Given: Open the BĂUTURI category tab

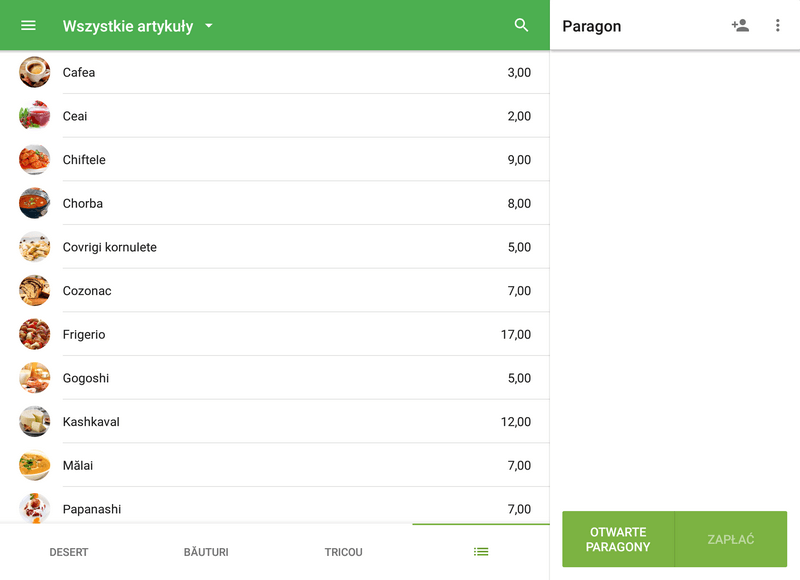Looking at the screenshot, I should click(x=206, y=552).
